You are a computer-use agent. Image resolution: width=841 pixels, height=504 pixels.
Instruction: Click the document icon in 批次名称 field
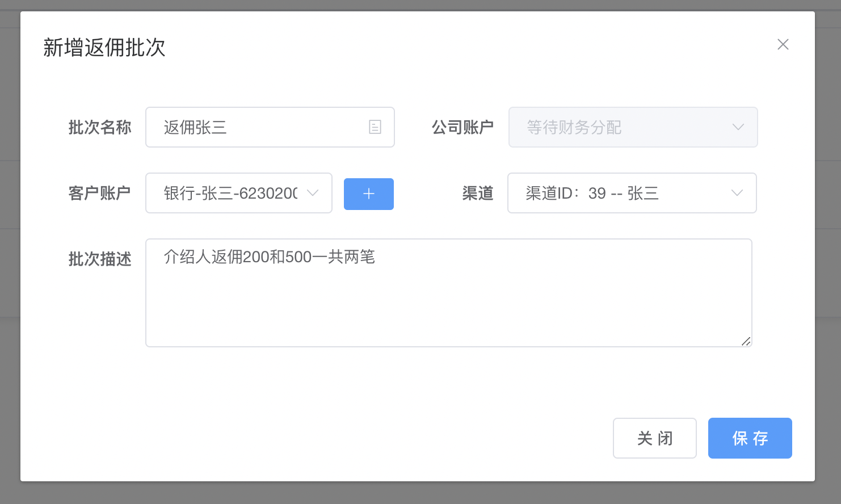pyautogui.click(x=375, y=127)
